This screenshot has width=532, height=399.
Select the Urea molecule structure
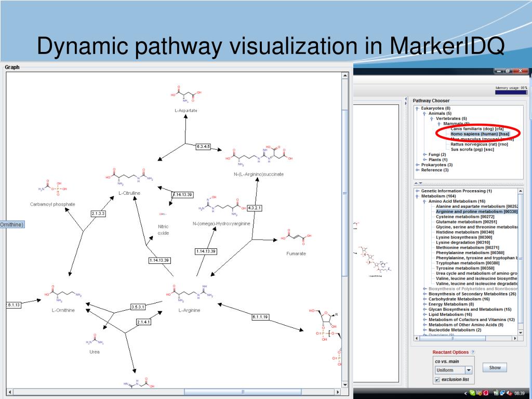click(x=95, y=339)
